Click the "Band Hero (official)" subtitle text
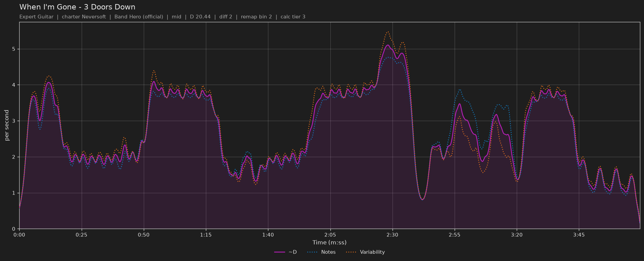The width and height of the screenshot is (644, 261). tap(139, 17)
